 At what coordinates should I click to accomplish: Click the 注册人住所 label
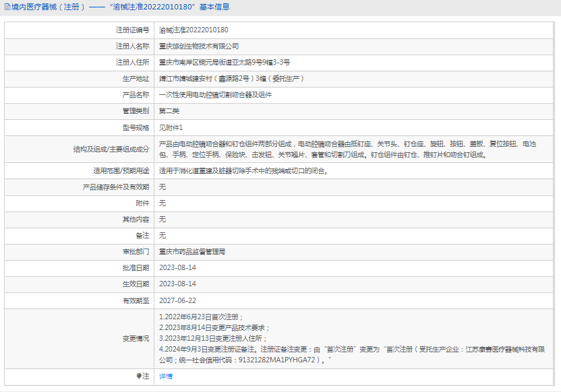[x=132, y=63]
